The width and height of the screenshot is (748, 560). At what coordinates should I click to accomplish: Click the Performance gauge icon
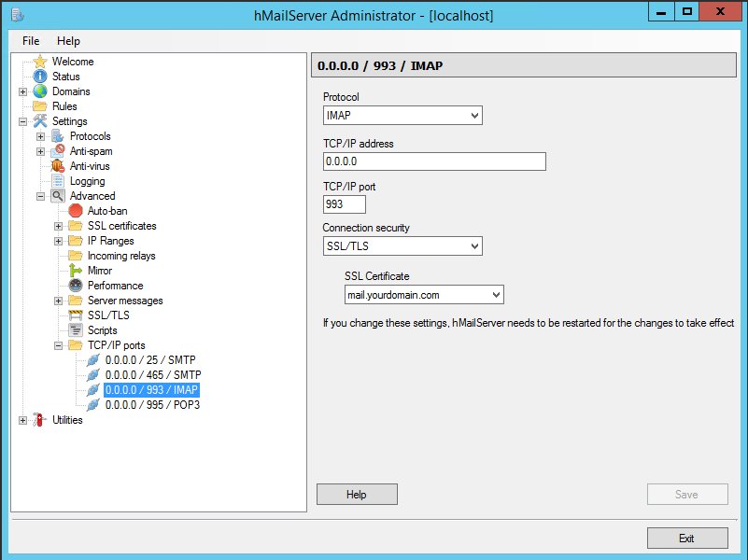point(76,286)
